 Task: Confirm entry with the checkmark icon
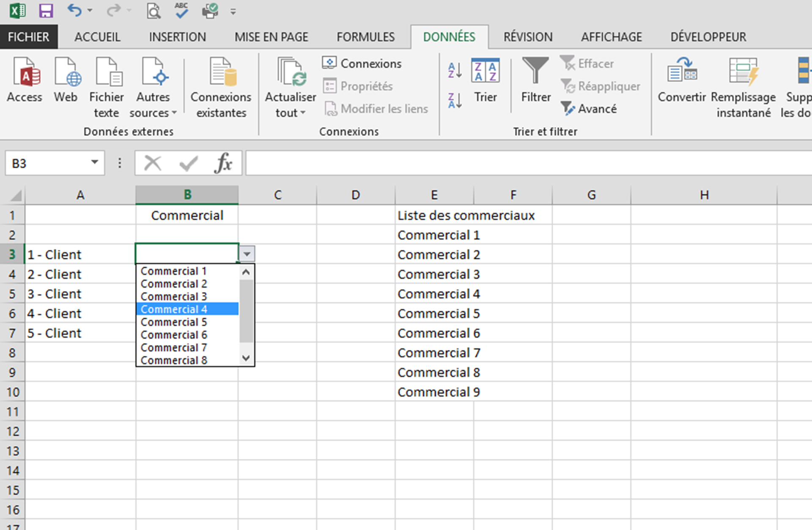[x=189, y=163]
